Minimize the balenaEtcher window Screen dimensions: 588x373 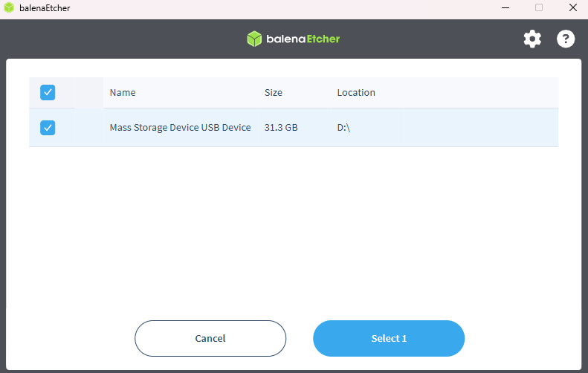(x=506, y=8)
